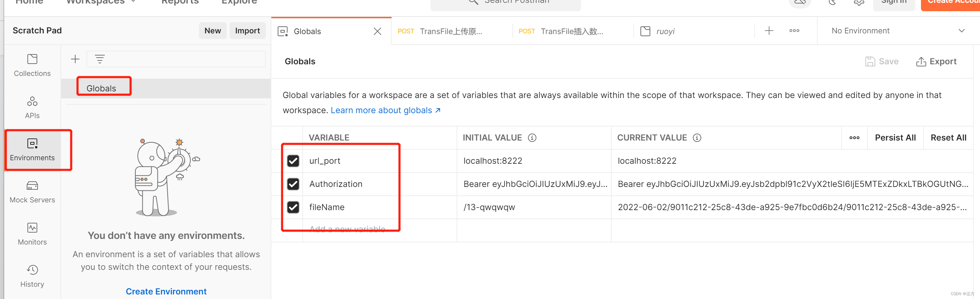
Task: Click Persist All
Action: pos(895,138)
